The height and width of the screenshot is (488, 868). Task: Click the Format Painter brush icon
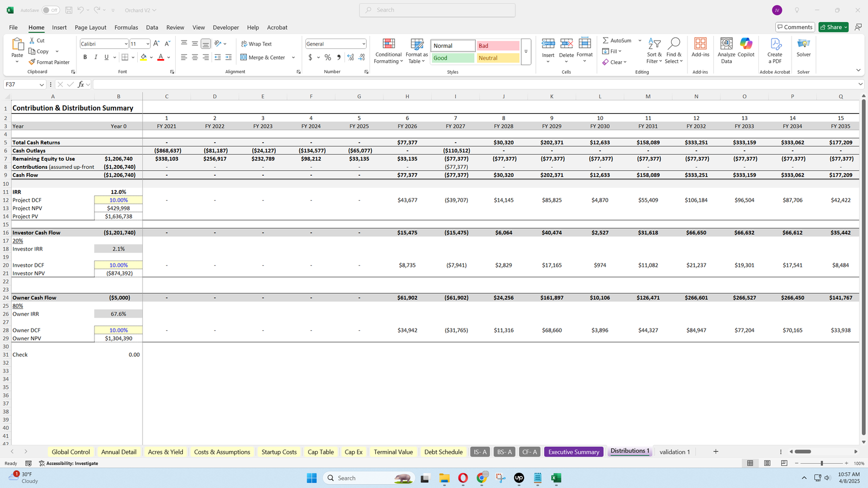(33, 62)
